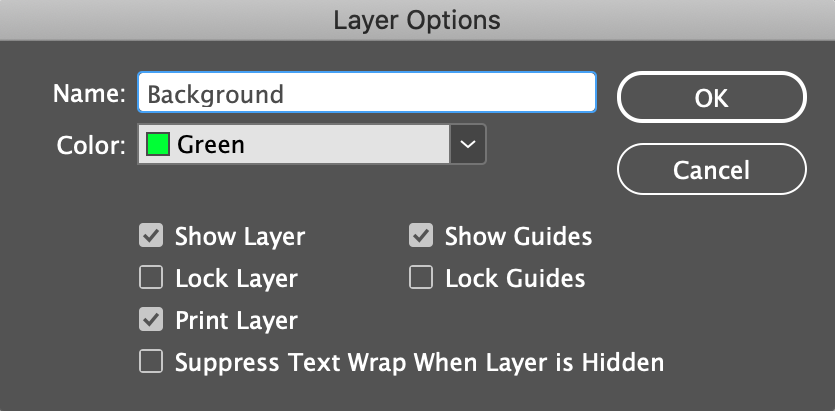Screen dimensions: 835x411
Task: Click the "Lock Layer" label text
Action: tap(236, 279)
